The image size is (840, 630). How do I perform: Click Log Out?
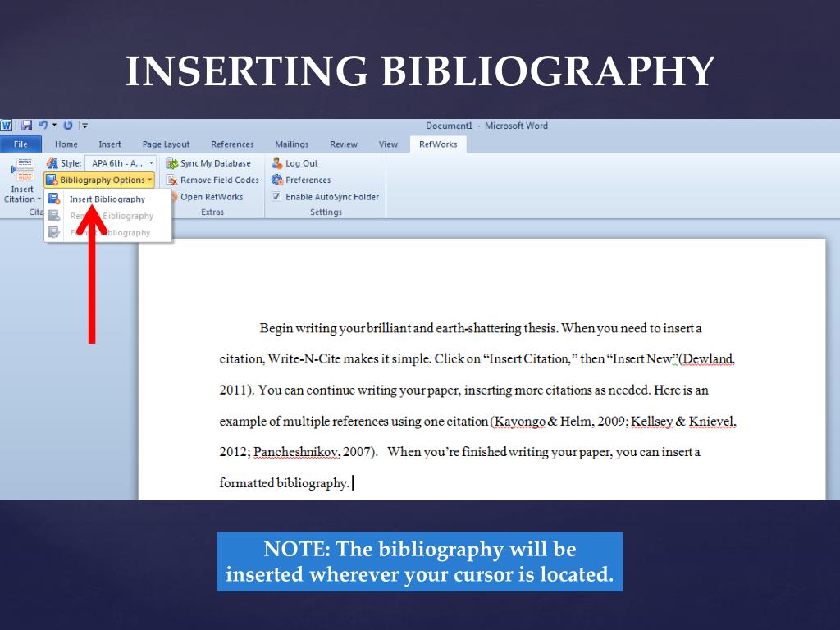tap(295, 163)
